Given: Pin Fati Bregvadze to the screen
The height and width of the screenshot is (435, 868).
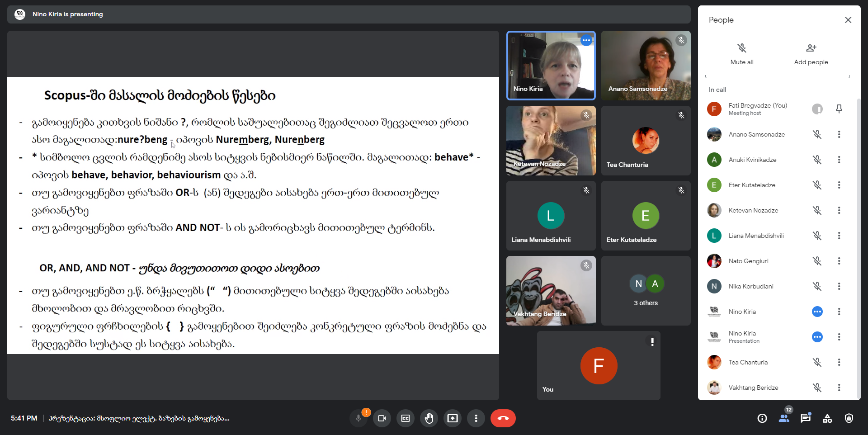Looking at the screenshot, I should 839,109.
